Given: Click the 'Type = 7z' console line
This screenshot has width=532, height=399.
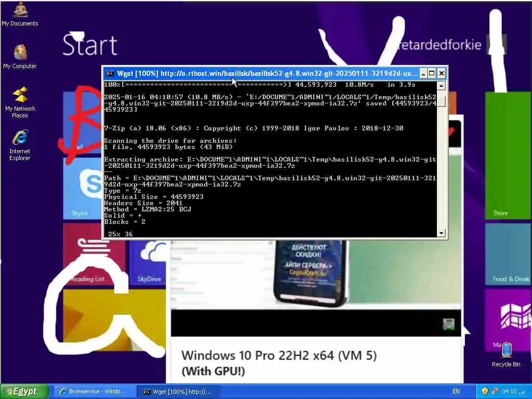Looking at the screenshot, I should click(x=123, y=191).
